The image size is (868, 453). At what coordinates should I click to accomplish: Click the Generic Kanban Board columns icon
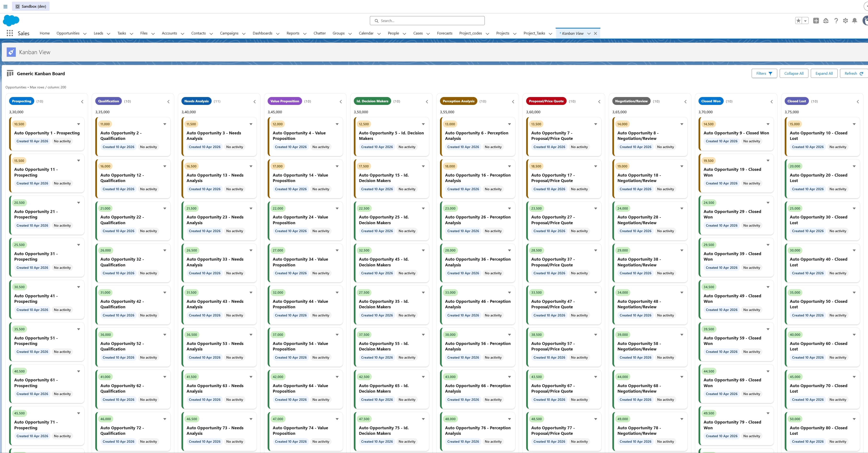10,73
